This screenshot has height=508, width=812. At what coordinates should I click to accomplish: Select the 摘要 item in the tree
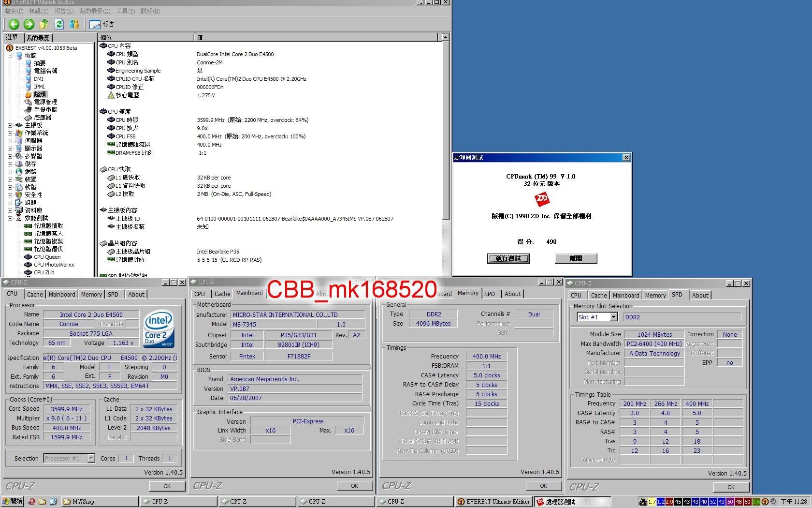[x=40, y=63]
